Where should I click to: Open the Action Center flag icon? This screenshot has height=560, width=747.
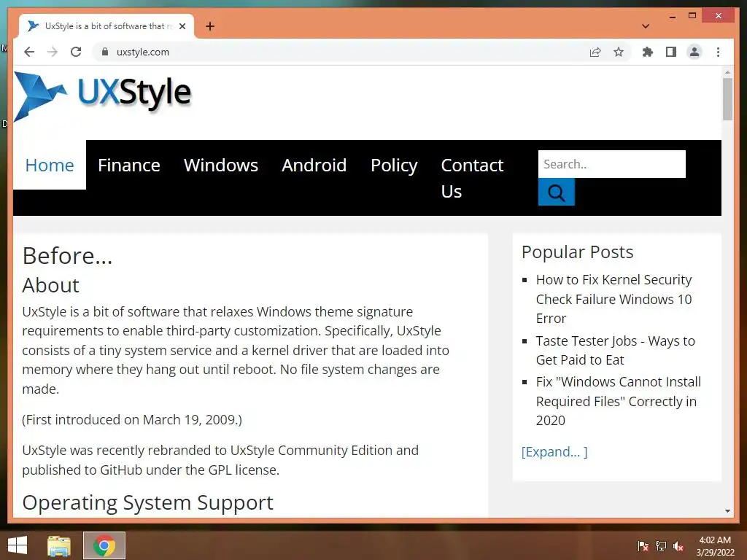[x=643, y=545]
